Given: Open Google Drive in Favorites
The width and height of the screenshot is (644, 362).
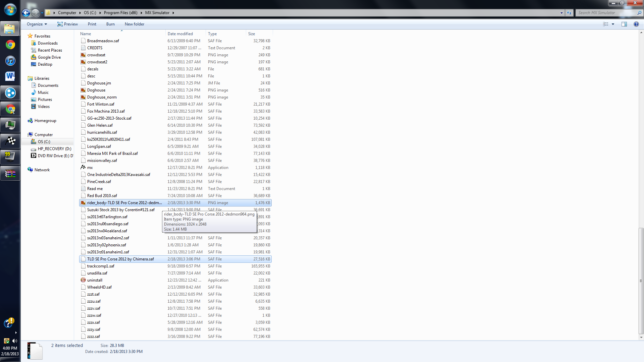Looking at the screenshot, I should pyautogui.click(x=49, y=57).
